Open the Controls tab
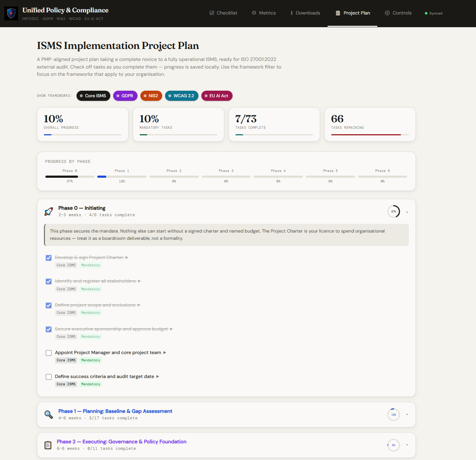The height and width of the screenshot is (460, 476). point(398,13)
